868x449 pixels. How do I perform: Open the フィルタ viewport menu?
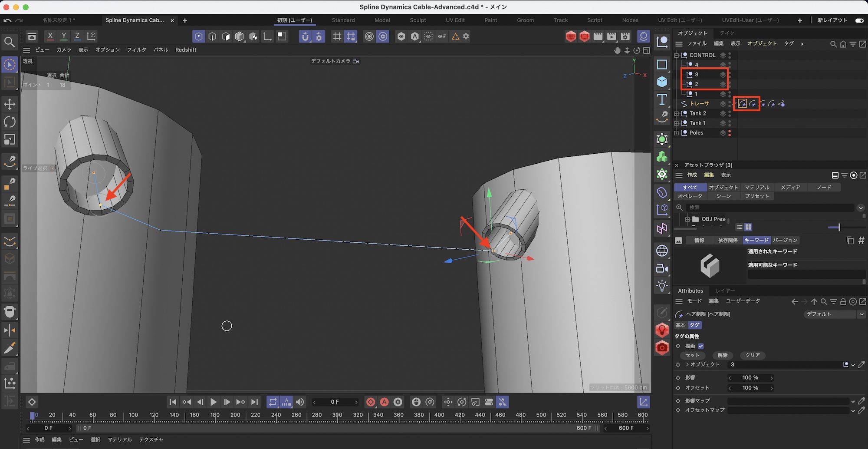136,50
